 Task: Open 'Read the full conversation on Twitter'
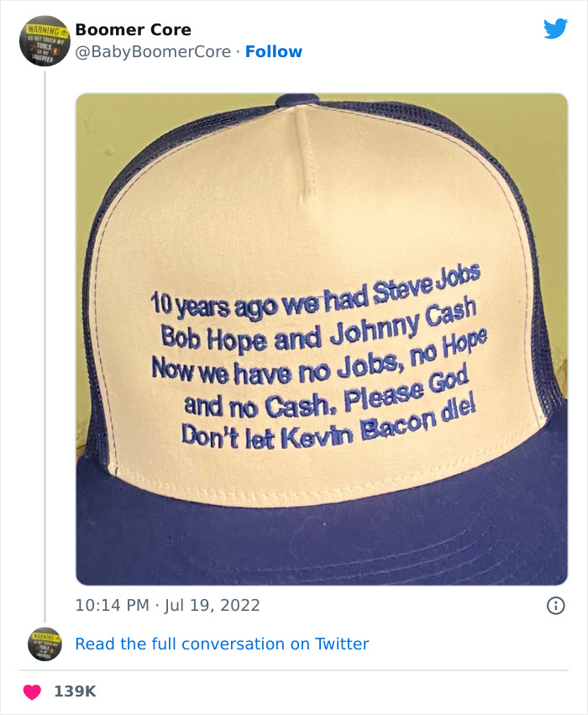[x=223, y=643]
